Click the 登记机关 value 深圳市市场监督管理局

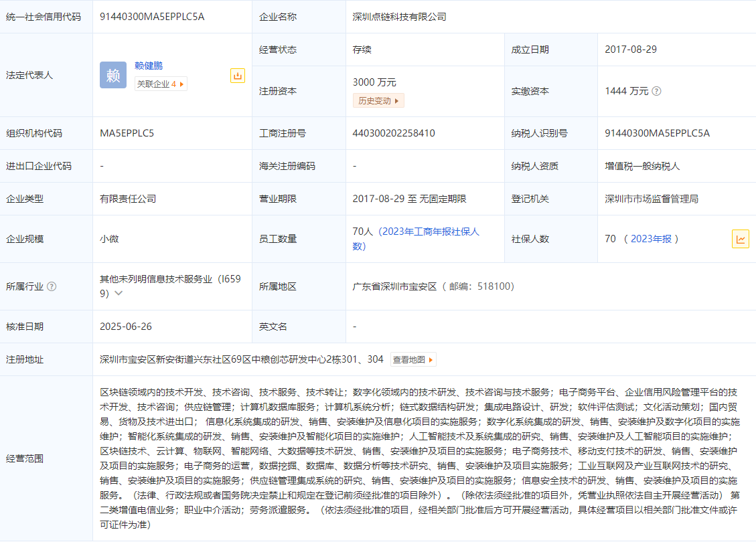pos(652,199)
